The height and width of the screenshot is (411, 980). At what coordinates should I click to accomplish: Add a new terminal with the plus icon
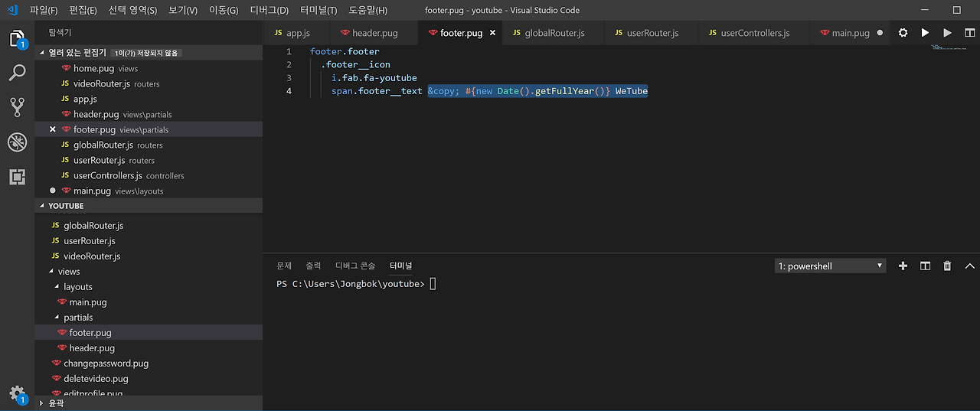[903, 266]
